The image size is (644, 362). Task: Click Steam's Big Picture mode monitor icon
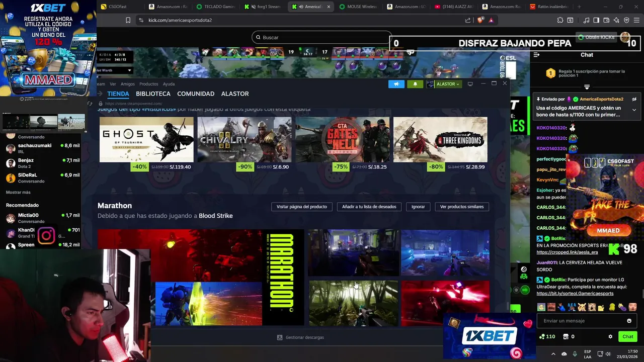coord(470,84)
